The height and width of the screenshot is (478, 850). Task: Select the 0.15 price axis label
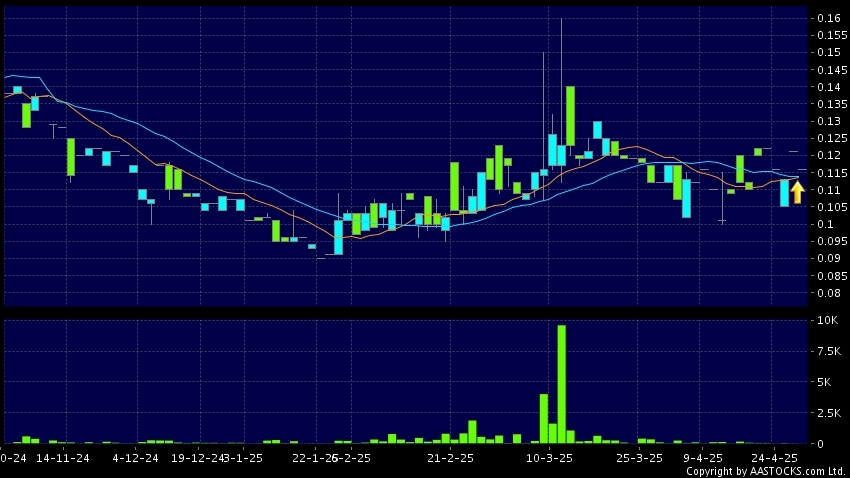(829, 52)
